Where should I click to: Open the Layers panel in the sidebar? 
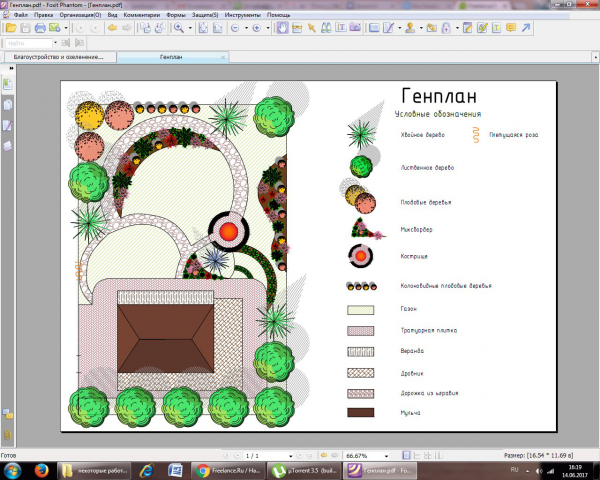click(x=8, y=145)
